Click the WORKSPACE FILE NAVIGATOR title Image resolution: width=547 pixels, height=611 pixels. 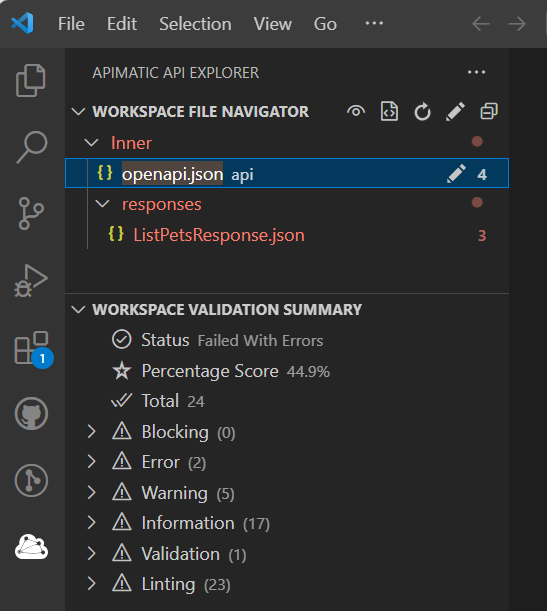(x=201, y=112)
